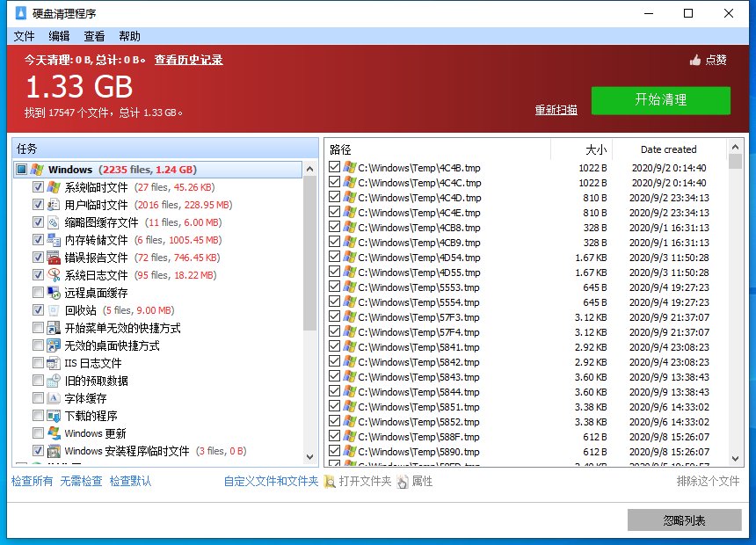
Task: Click the 打开文件夹 folder icon
Action: click(330, 482)
